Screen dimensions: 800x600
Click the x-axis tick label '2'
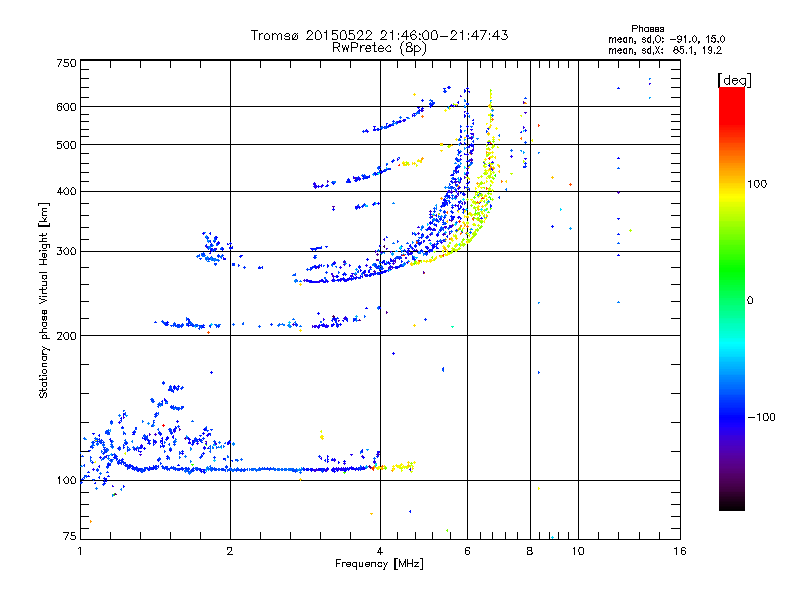coord(230,551)
